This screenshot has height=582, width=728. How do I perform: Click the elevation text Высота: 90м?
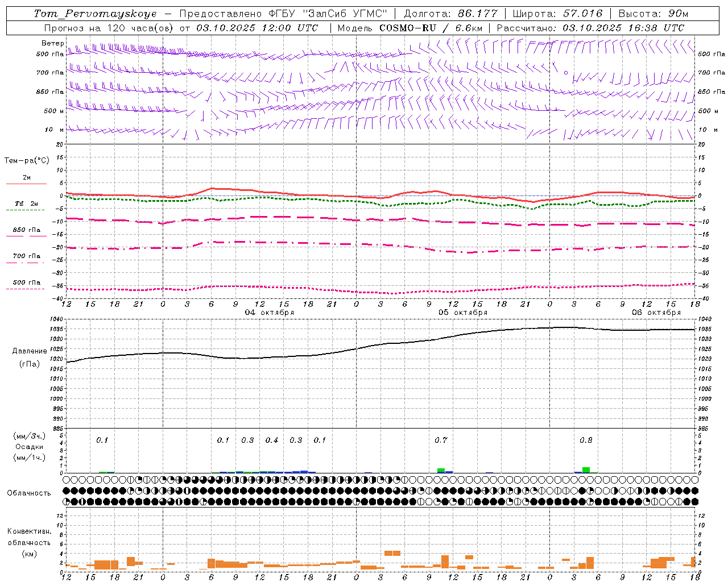tap(653, 14)
